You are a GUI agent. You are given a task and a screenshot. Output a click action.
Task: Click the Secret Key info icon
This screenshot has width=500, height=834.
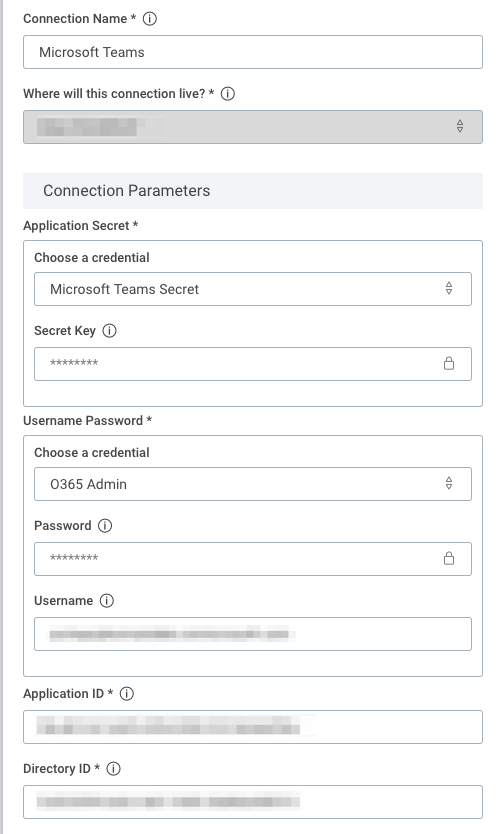109,331
